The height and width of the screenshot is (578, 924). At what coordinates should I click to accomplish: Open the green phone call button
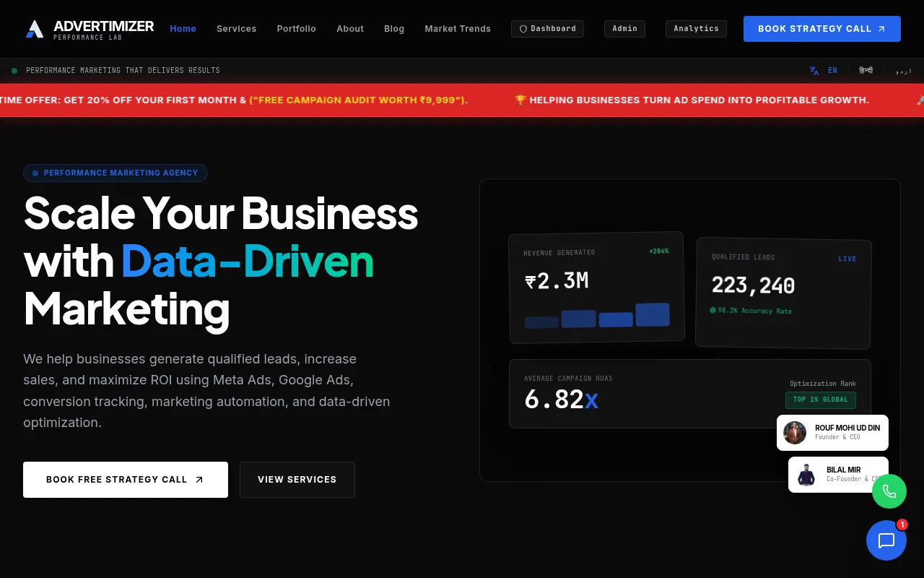(x=889, y=491)
